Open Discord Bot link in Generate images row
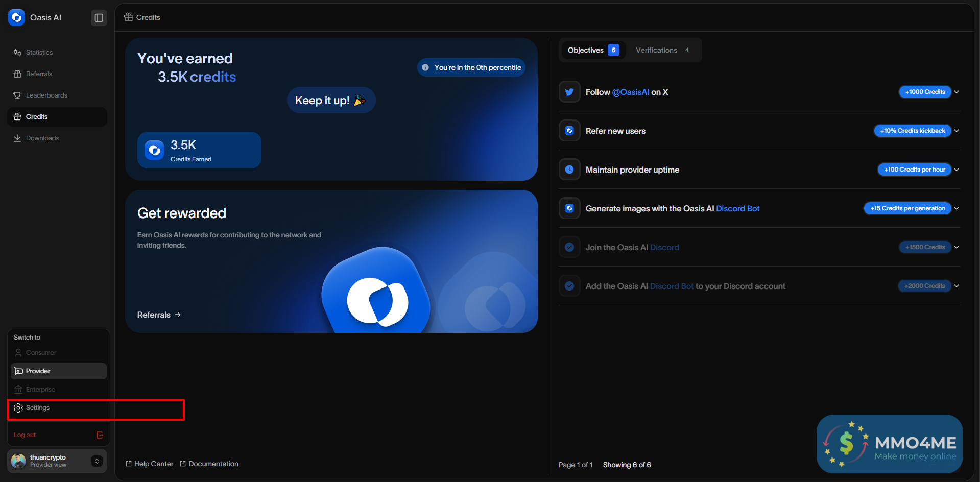 (738, 209)
